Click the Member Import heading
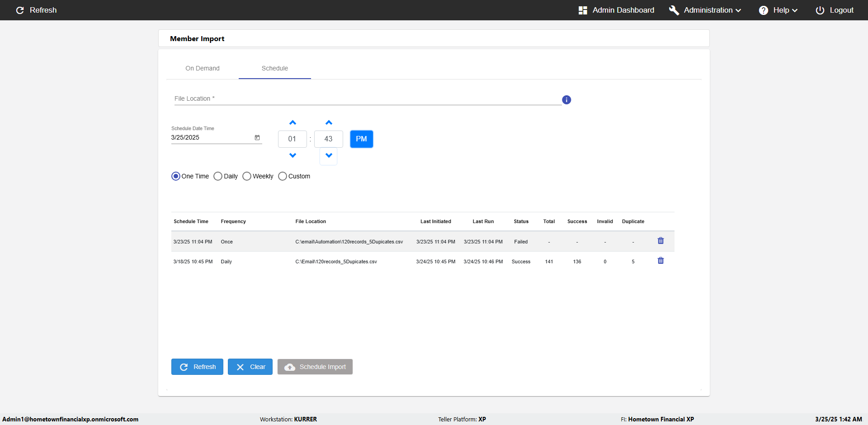The image size is (868, 425). pos(197,39)
